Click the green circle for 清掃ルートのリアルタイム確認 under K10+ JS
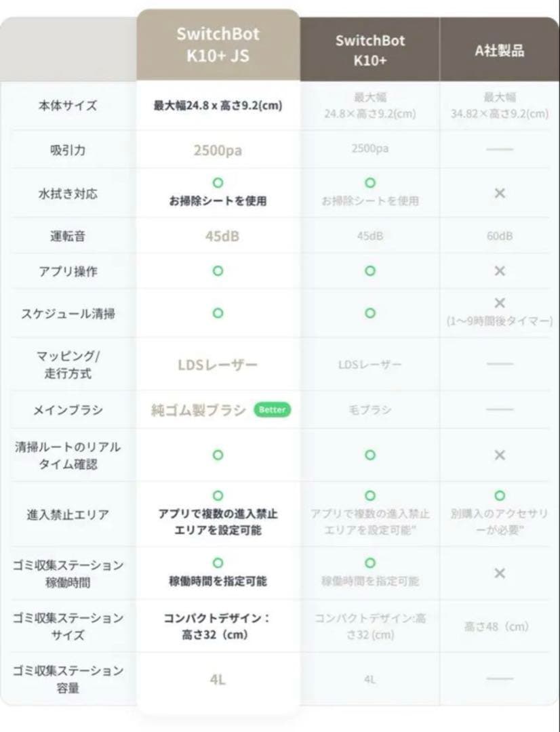This screenshot has height=732, width=560. 218,455
